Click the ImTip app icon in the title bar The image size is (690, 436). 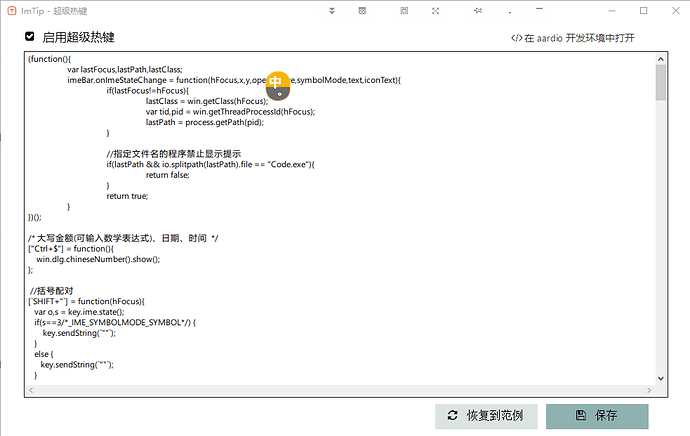(x=12, y=11)
